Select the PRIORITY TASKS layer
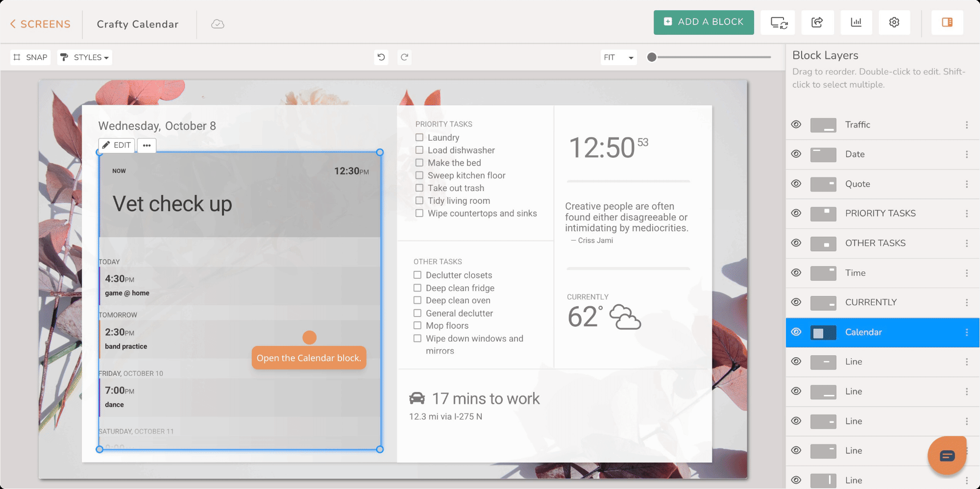 [880, 214]
